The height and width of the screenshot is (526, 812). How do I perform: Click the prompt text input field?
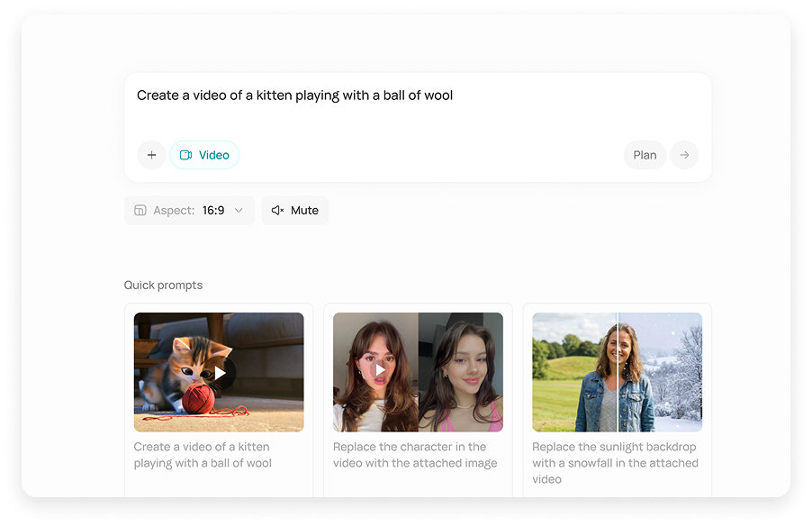pos(360,95)
